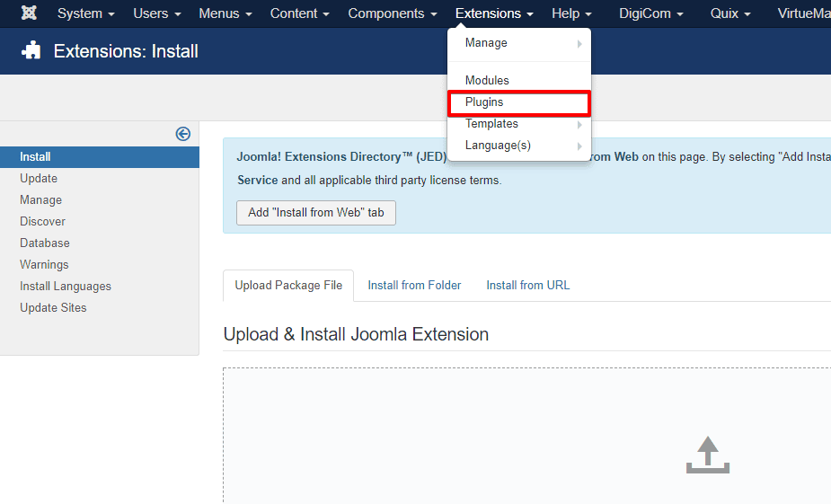Go to Update in the sidebar
Image resolution: width=831 pixels, height=504 pixels.
[x=39, y=178]
